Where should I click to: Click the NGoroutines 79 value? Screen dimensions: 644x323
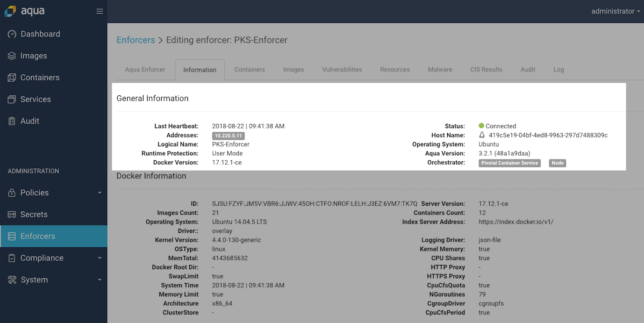pyautogui.click(x=482, y=294)
